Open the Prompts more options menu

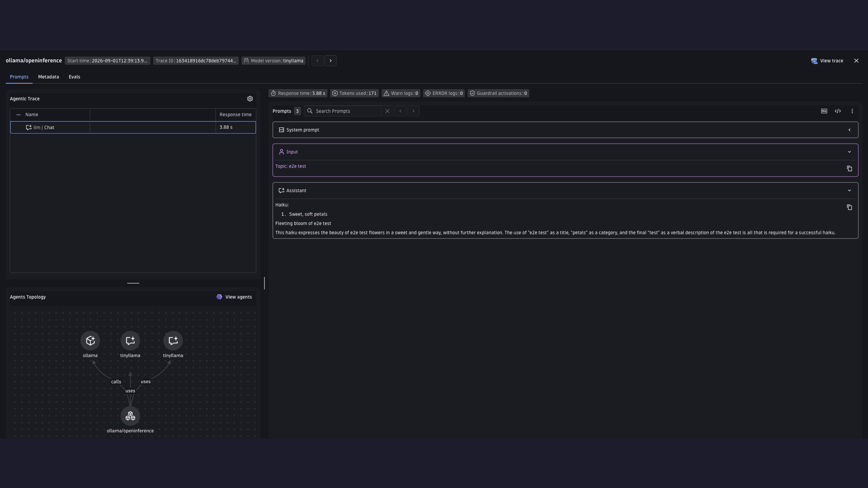[852, 111]
